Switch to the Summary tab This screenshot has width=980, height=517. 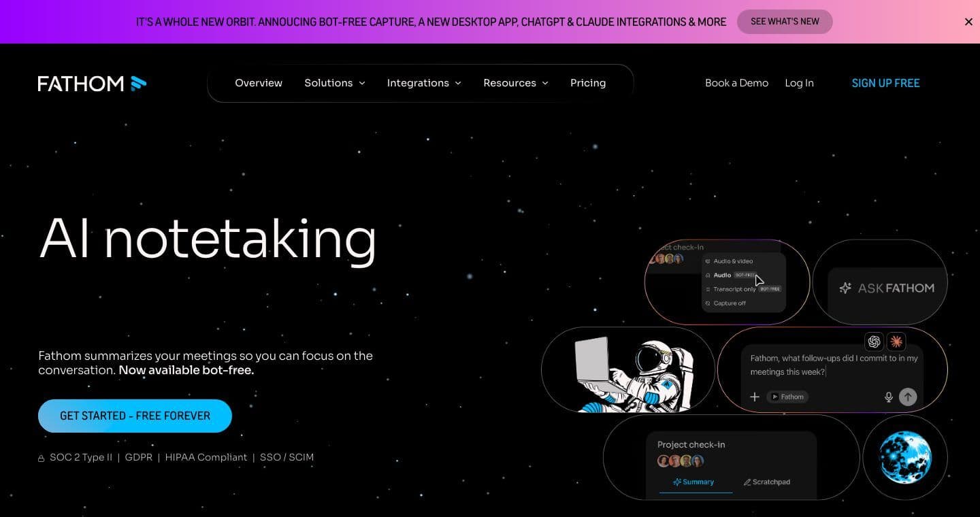pyautogui.click(x=693, y=482)
